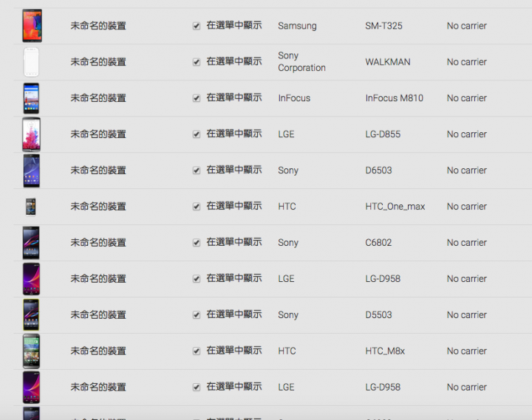Click 未命名的裝置 name in the WALKMAN row

98,62
